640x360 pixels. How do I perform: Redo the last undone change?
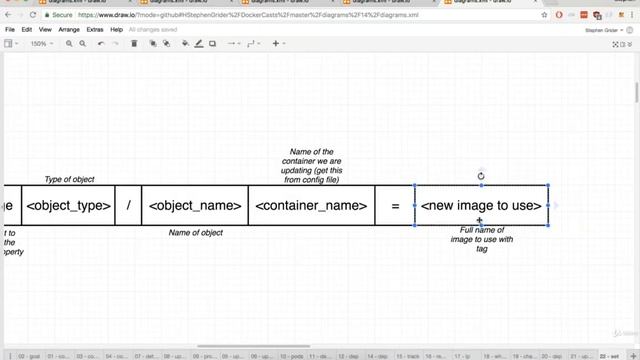coord(116,43)
